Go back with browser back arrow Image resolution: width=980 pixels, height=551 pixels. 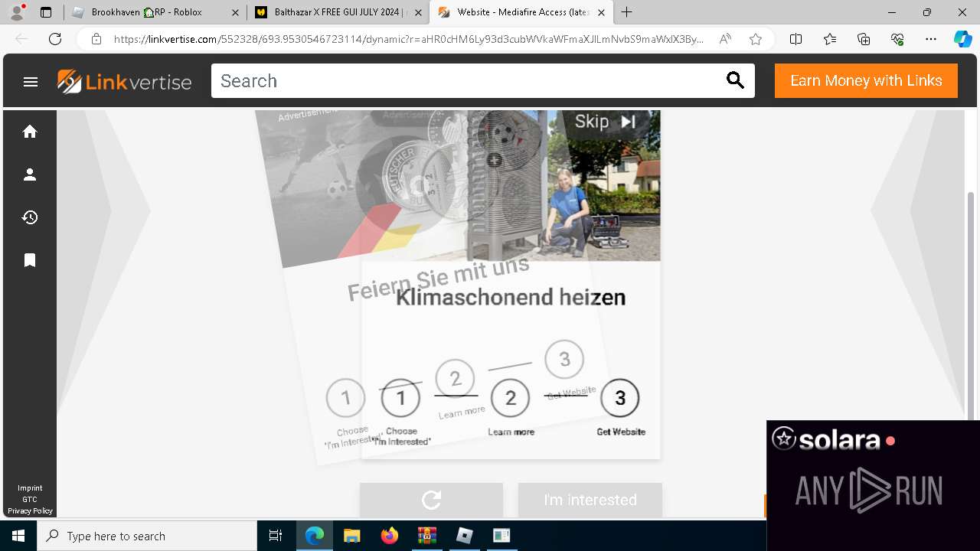[21, 39]
